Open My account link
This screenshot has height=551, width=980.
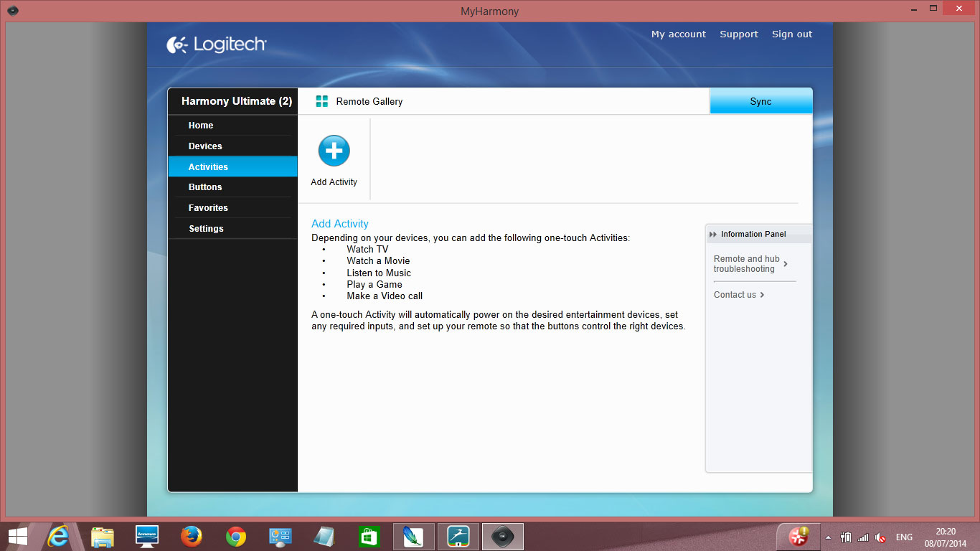coord(678,34)
